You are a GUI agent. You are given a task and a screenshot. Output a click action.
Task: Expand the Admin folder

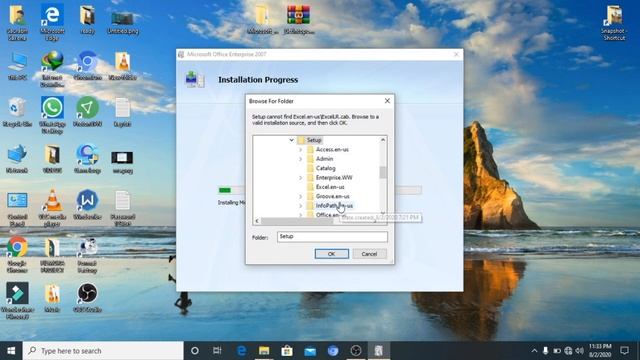click(300, 159)
